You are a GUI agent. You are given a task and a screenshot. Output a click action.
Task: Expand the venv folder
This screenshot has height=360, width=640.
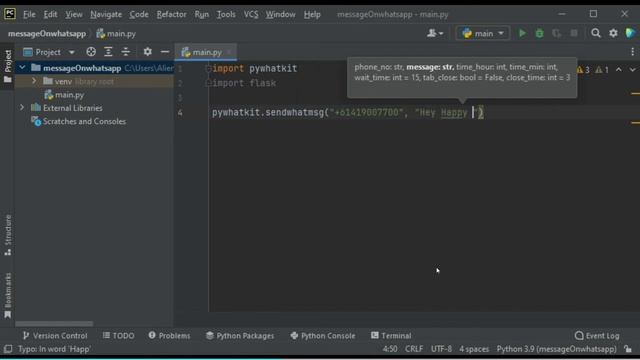tap(34, 81)
